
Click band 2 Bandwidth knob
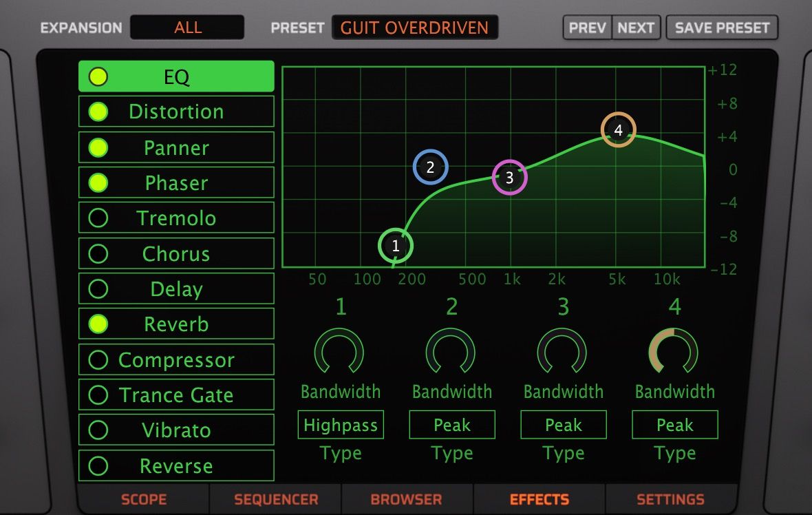click(x=451, y=352)
